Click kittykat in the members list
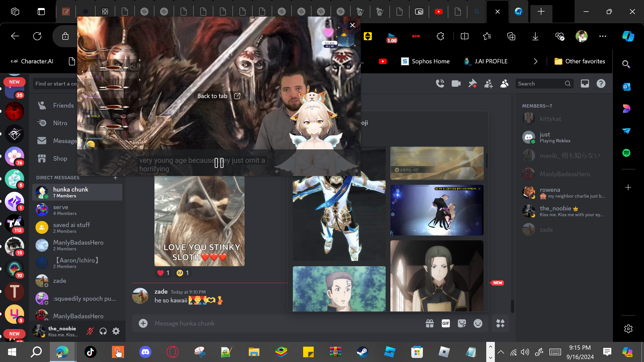 click(564, 119)
